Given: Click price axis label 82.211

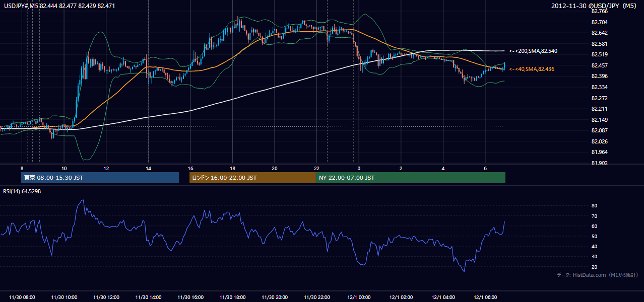Looking at the screenshot, I should click(599, 109).
